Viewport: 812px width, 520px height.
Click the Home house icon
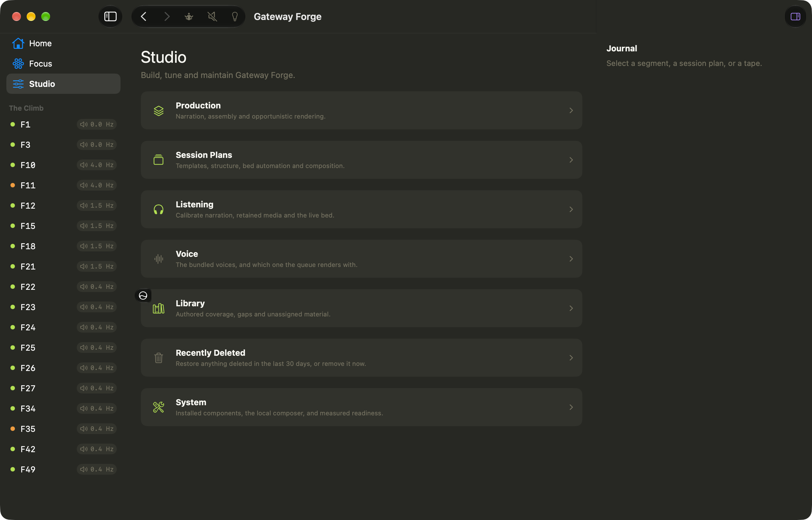(x=18, y=43)
